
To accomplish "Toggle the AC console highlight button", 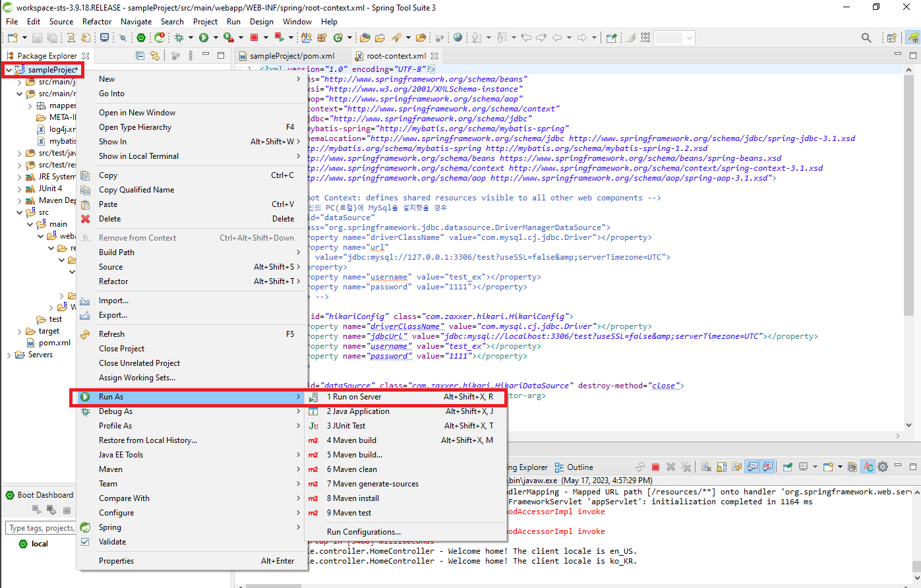I will click(x=868, y=467).
